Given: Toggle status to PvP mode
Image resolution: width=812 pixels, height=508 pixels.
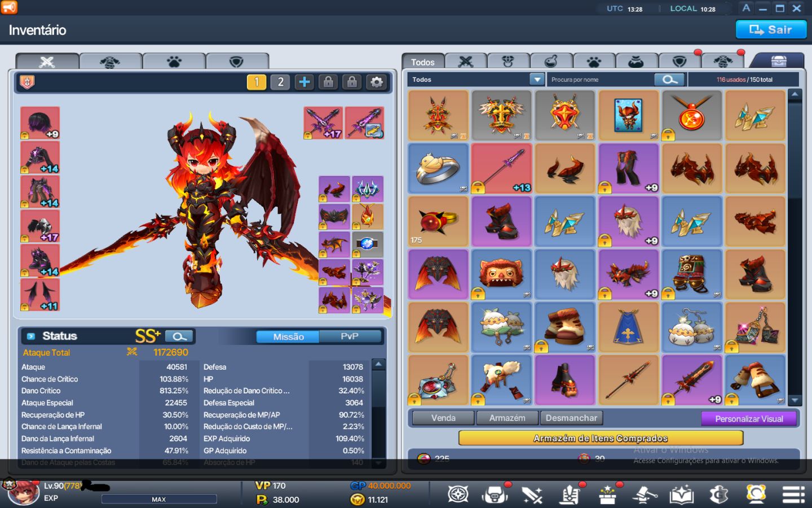Looking at the screenshot, I should (350, 336).
